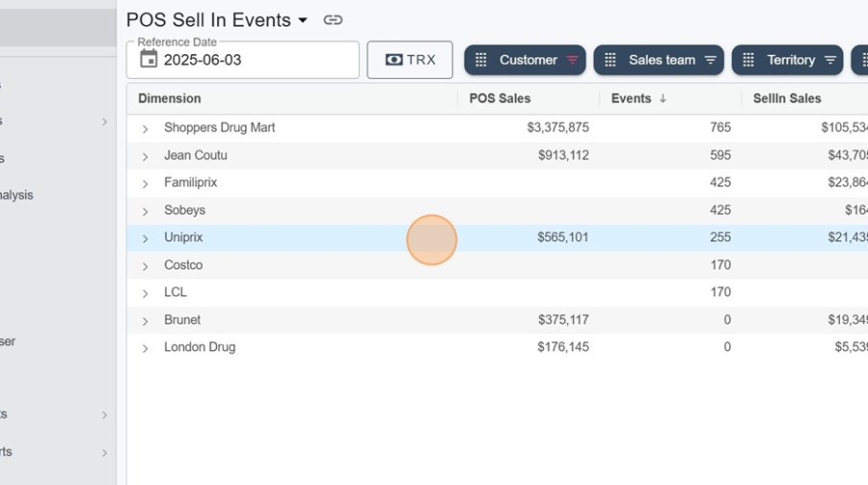Click the Events descending sort arrow
The height and width of the screenshot is (485, 868).
(663, 98)
